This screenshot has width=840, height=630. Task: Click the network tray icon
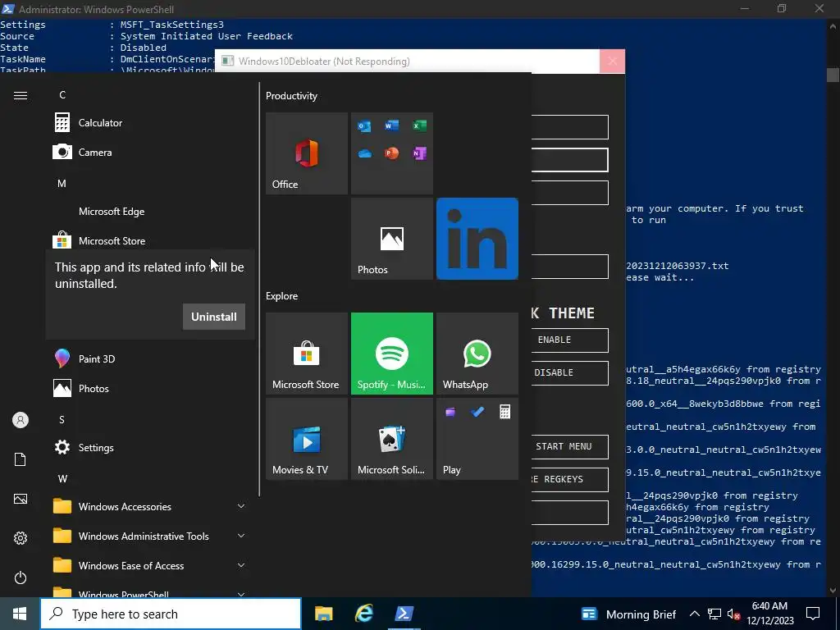(714, 614)
